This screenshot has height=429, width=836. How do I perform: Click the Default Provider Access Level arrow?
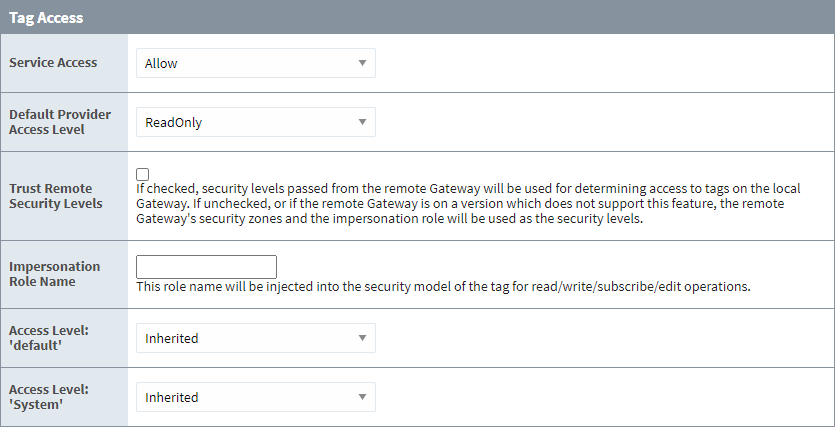[x=362, y=123]
